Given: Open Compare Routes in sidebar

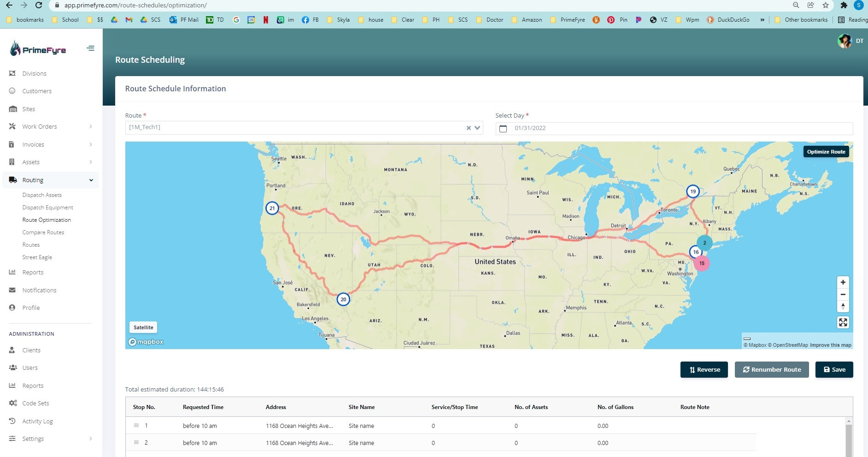Looking at the screenshot, I should (x=43, y=232).
